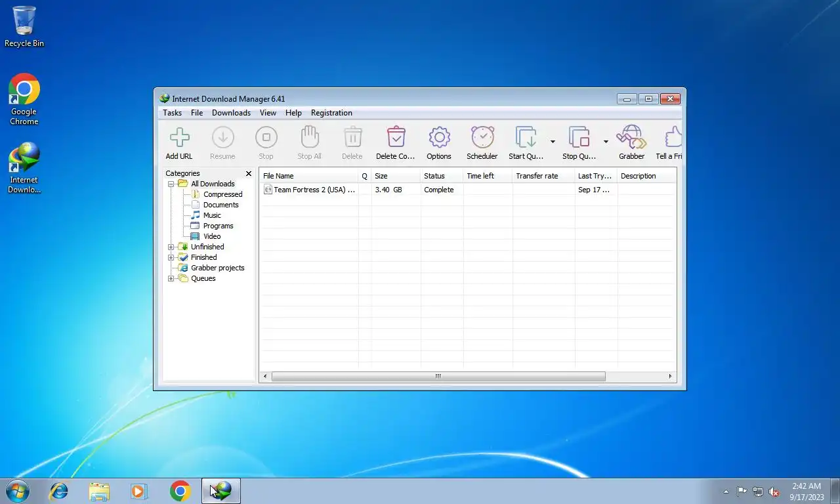Select the Compressed category

point(222,194)
